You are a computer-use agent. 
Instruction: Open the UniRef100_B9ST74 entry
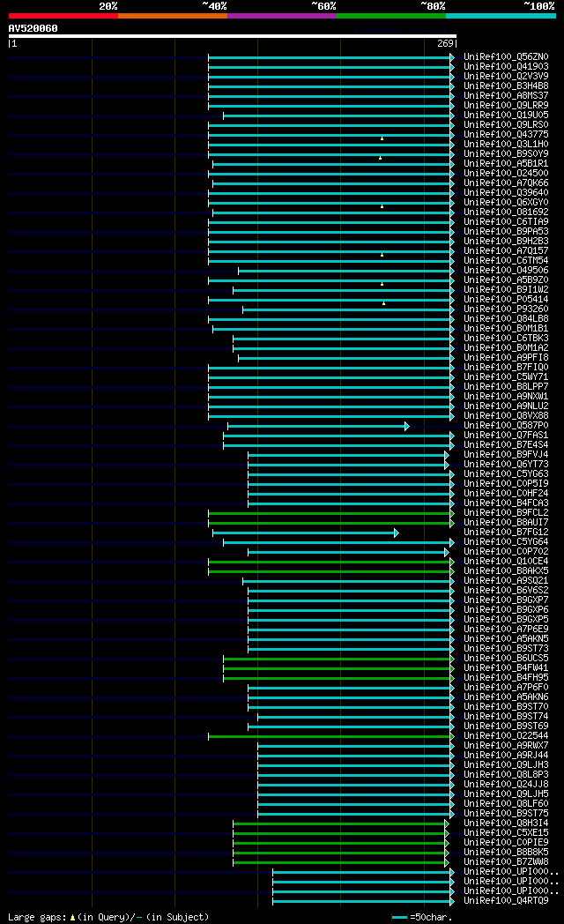506,717
